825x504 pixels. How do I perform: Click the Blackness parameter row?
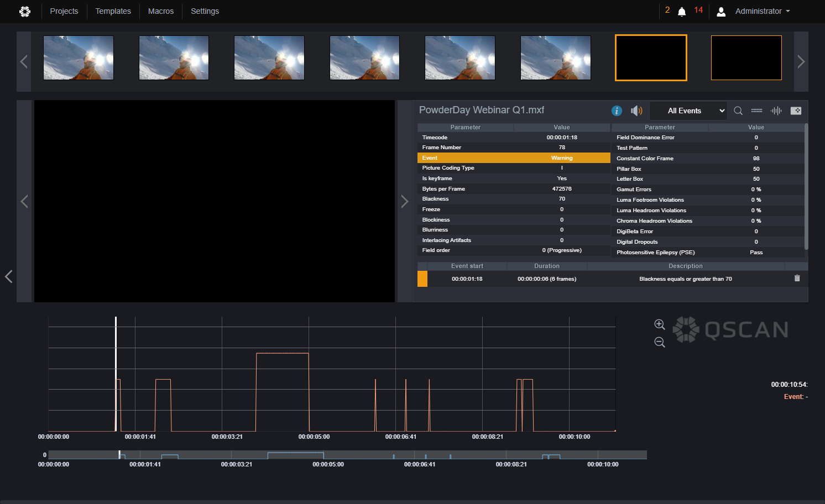[x=514, y=199]
